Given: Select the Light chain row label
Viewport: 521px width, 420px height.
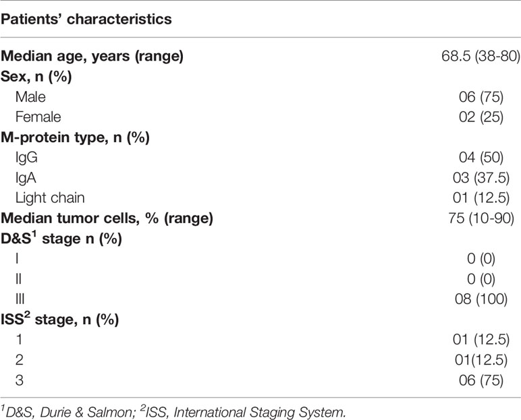Looking at the screenshot, I should click(50, 198).
